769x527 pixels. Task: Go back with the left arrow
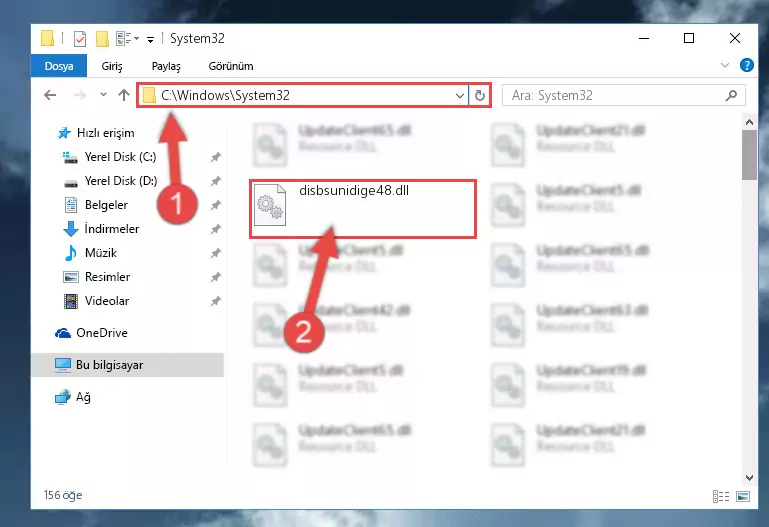(50, 95)
